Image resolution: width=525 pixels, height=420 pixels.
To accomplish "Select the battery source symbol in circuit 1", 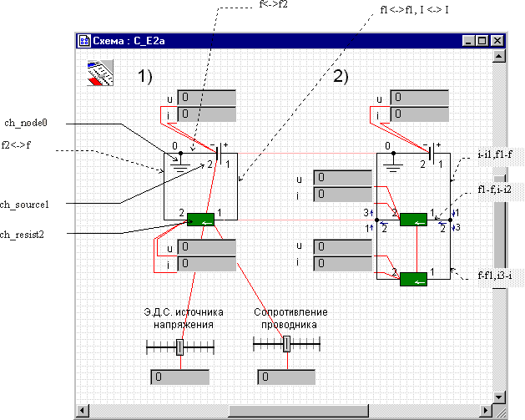I will (220, 154).
